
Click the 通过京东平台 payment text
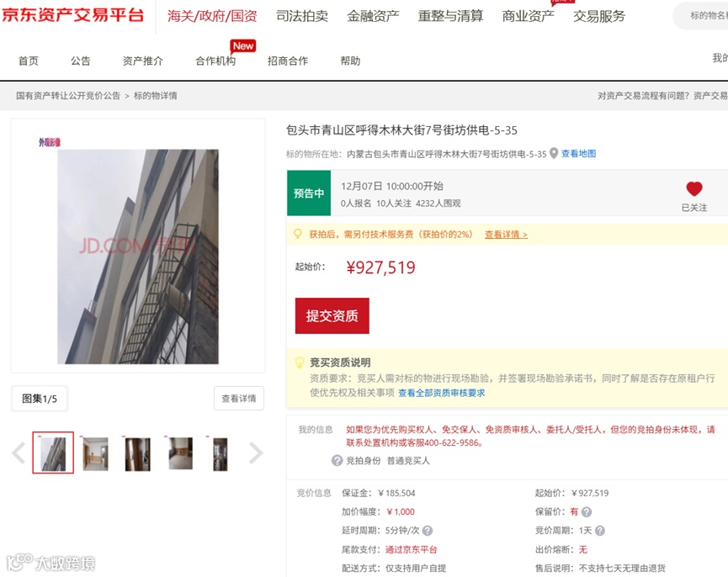[411, 549]
